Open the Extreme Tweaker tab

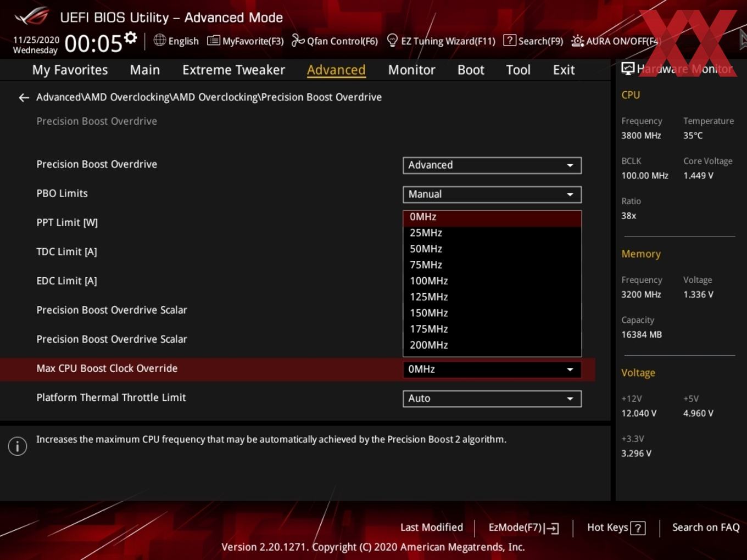(233, 70)
